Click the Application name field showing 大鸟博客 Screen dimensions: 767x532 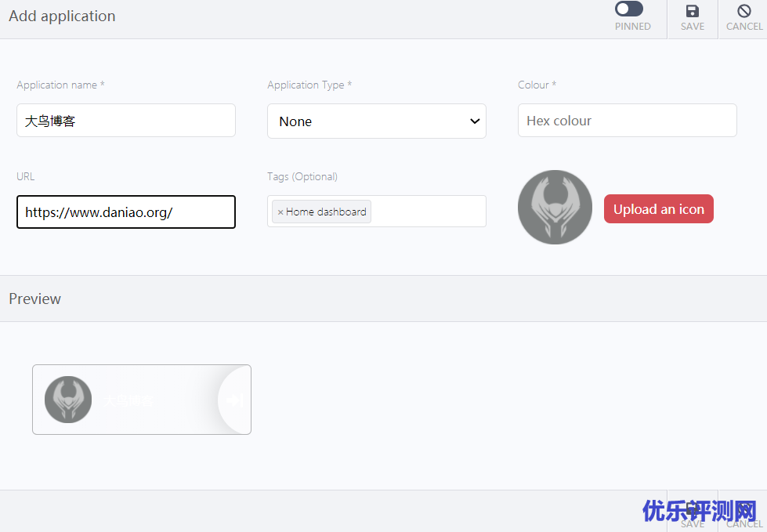[x=125, y=120]
